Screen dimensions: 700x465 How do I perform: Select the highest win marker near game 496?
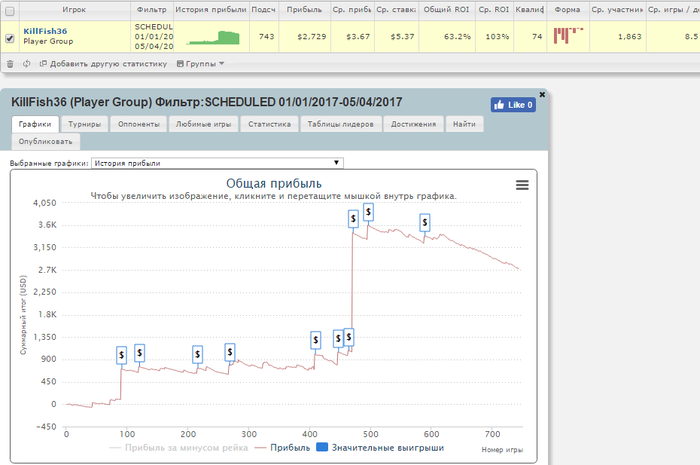click(x=368, y=212)
